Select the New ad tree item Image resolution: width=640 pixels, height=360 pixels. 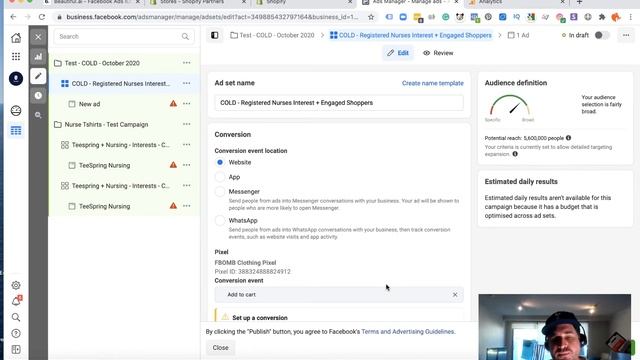89,104
